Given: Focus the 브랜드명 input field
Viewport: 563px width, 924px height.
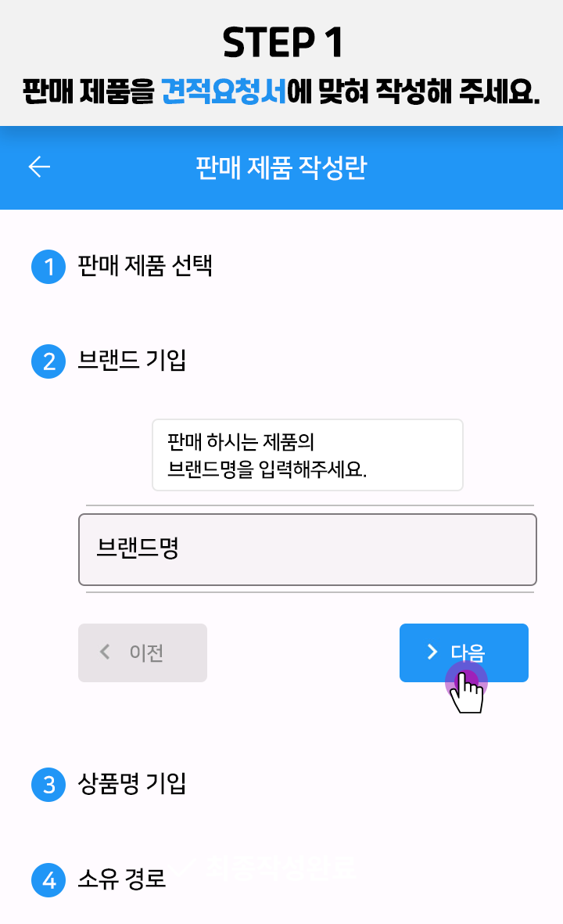Looking at the screenshot, I should click(307, 549).
